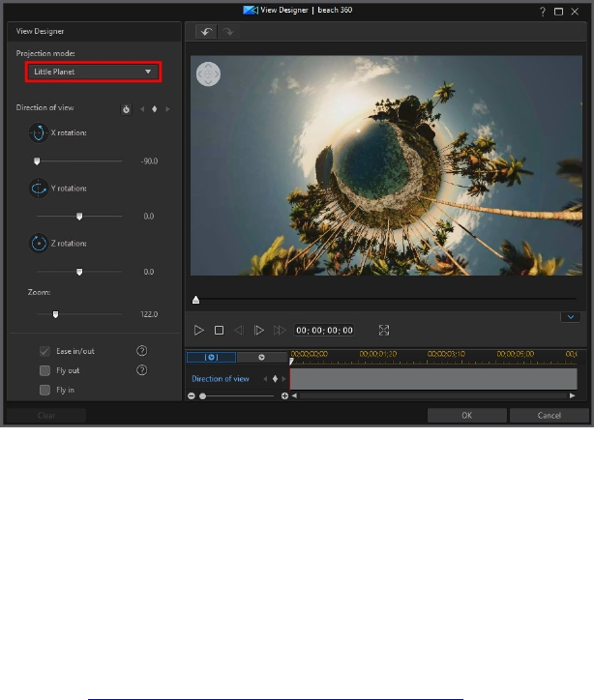
Task: Click the timeline scroll left arrow
Action: click(x=294, y=395)
